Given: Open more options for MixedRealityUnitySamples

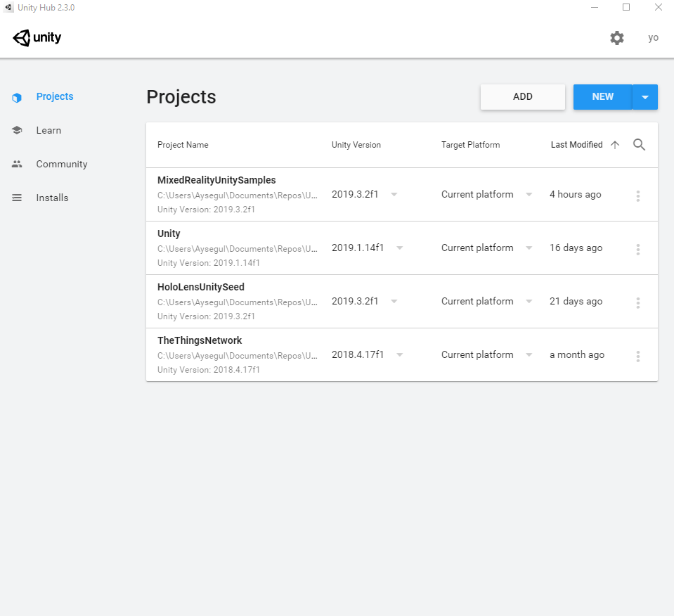Looking at the screenshot, I should (x=638, y=196).
